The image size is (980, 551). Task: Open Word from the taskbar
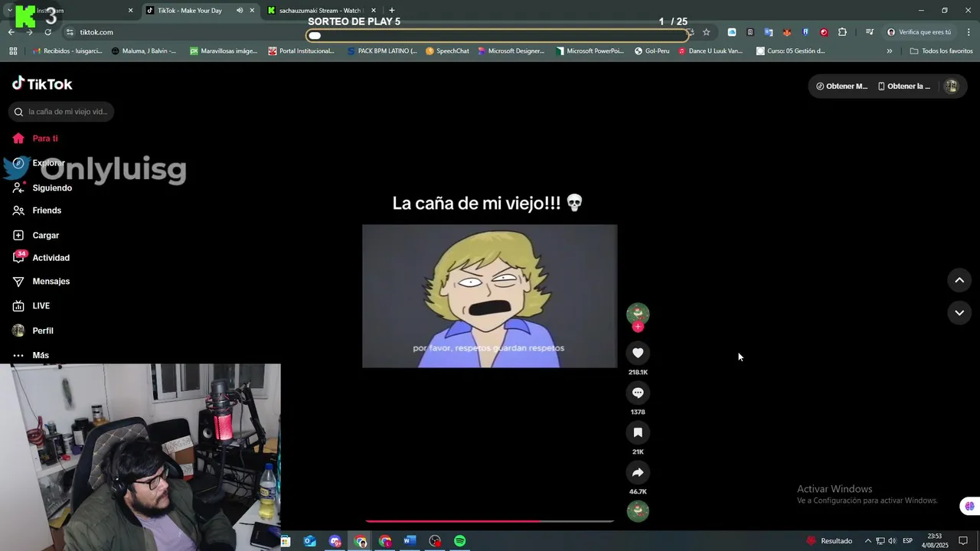pos(410,541)
